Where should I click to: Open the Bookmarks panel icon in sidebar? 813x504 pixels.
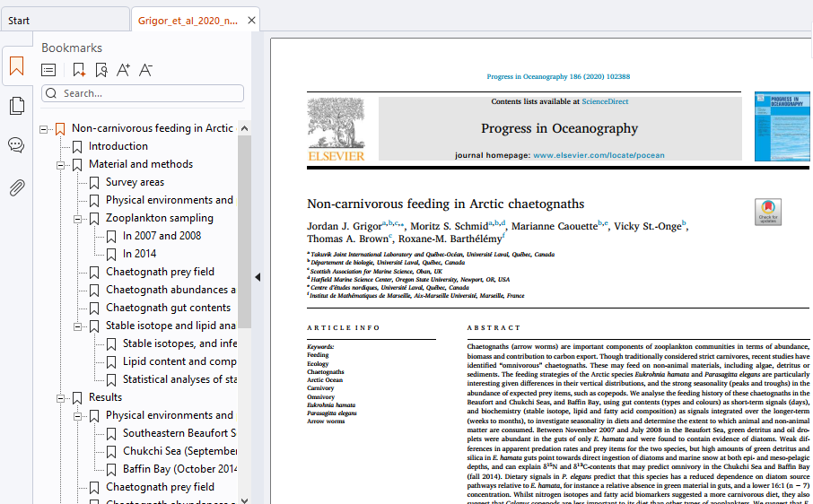pos(16,65)
